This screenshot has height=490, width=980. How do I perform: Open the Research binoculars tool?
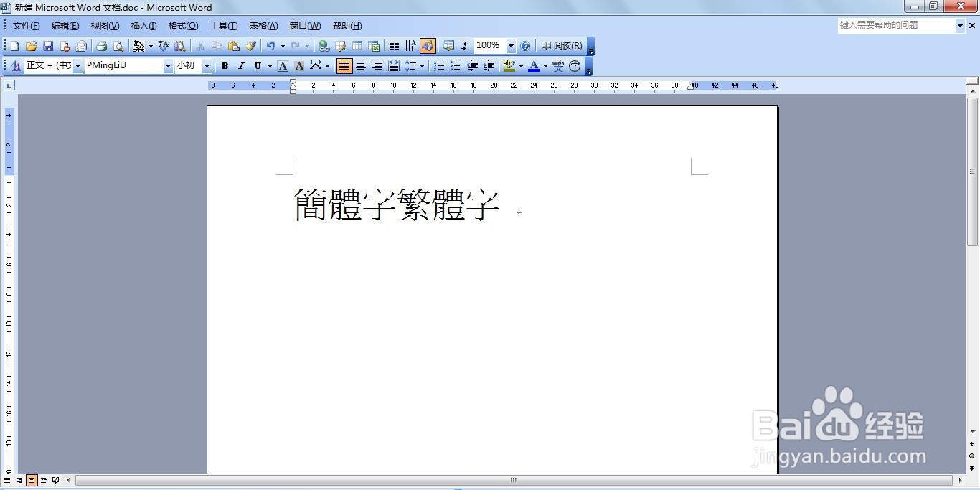click(x=180, y=46)
